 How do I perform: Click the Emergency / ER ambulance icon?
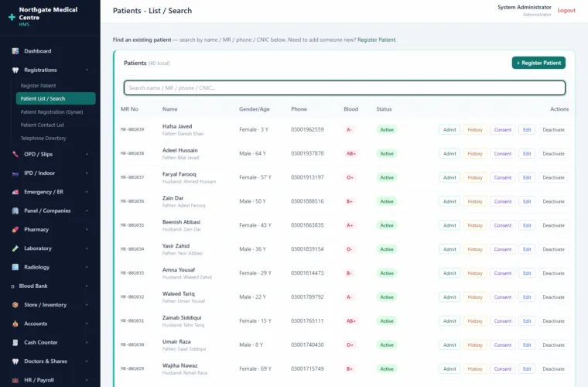(15, 192)
